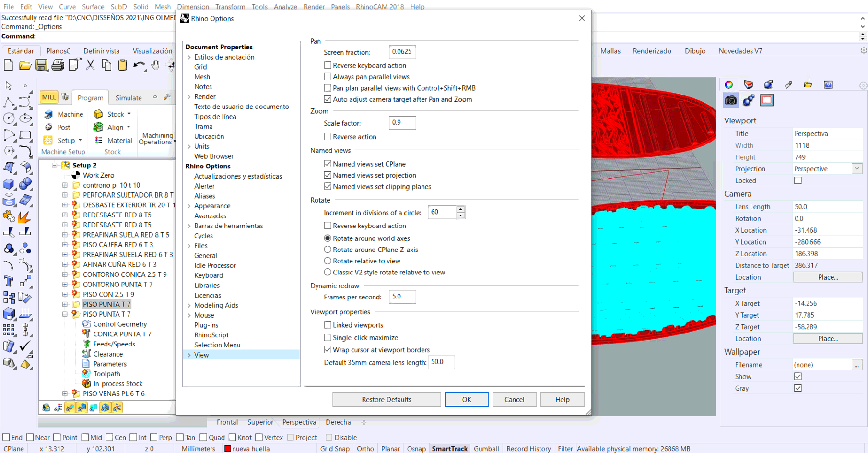Select Rotate relative to view
Viewport: 868px width, 453px height.
(328, 261)
